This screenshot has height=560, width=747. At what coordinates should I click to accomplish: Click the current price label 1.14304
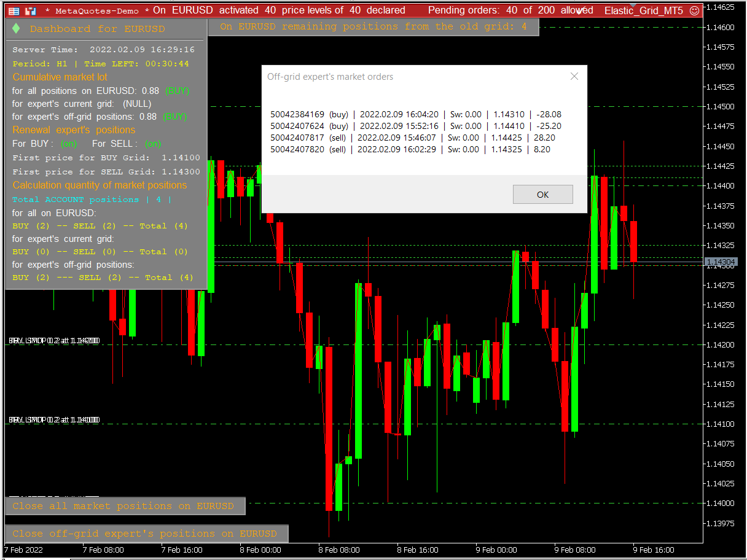coord(721,262)
